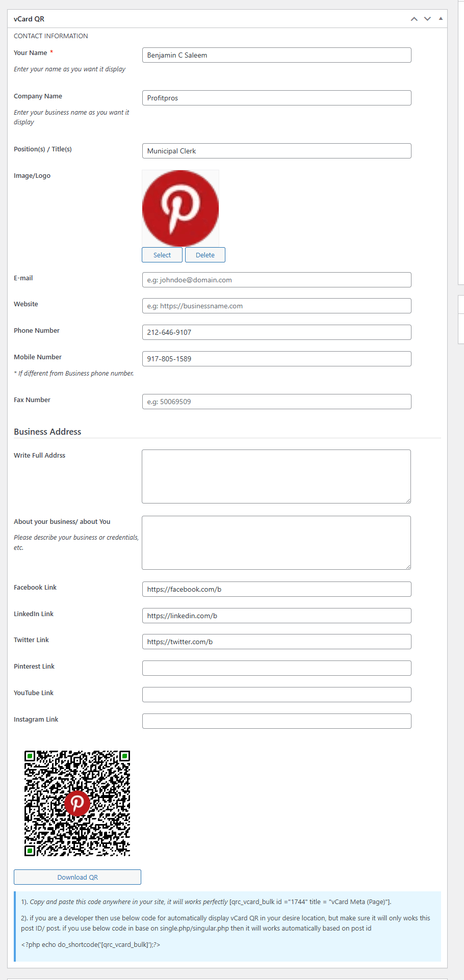Edit the LinkedIn Link field
464x980 pixels.
pos(276,616)
